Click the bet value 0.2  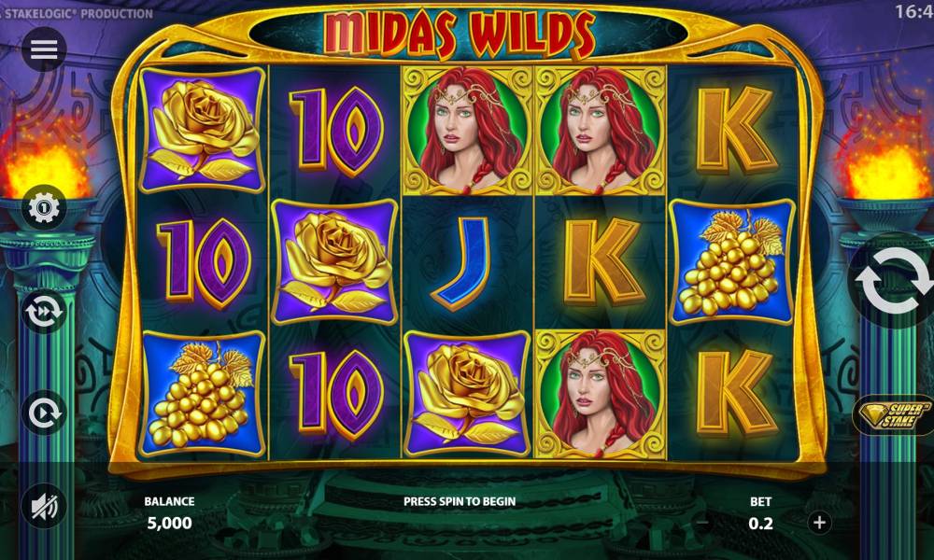(x=760, y=523)
